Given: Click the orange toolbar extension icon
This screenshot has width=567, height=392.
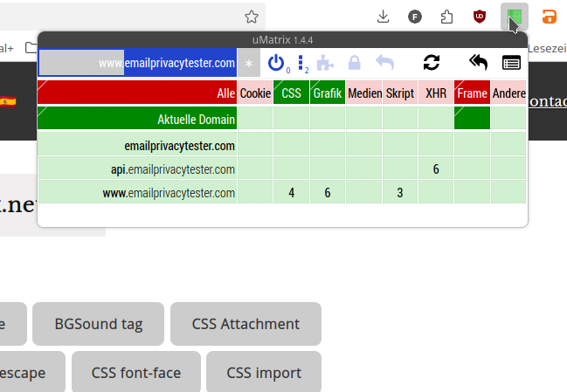Looking at the screenshot, I should [x=550, y=17].
